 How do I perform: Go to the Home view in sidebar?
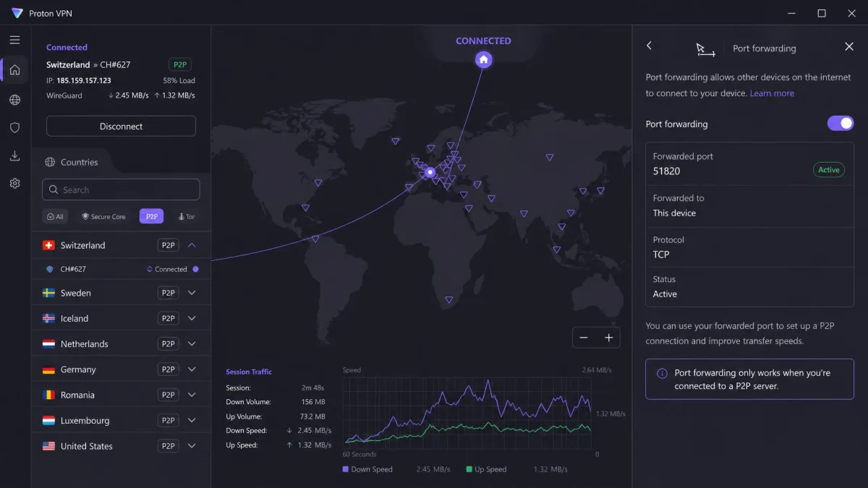(14, 70)
